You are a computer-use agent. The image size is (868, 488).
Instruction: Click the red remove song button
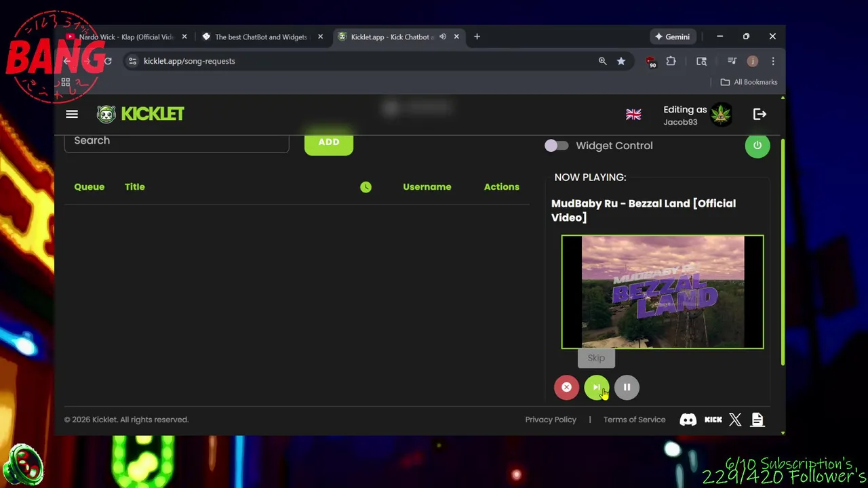tap(566, 387)
